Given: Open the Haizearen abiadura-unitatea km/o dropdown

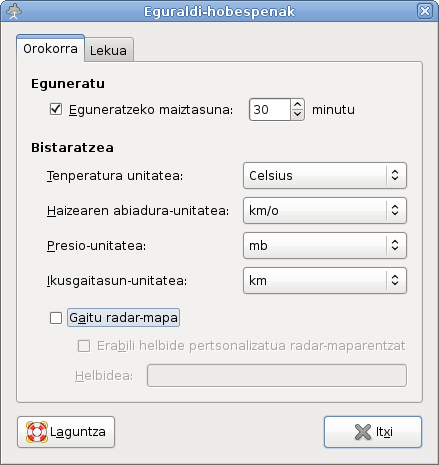Looking at the screenshot, I should [x=325, y=210].
